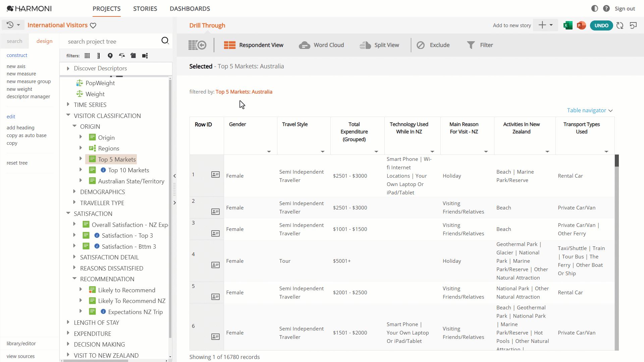644x362 pixels.
Task: Export to PowerPoint icon
Action: click(581, 25)
